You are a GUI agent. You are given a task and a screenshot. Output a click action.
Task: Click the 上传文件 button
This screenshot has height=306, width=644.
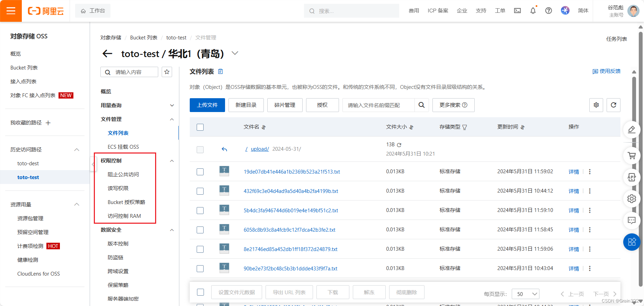207,105
